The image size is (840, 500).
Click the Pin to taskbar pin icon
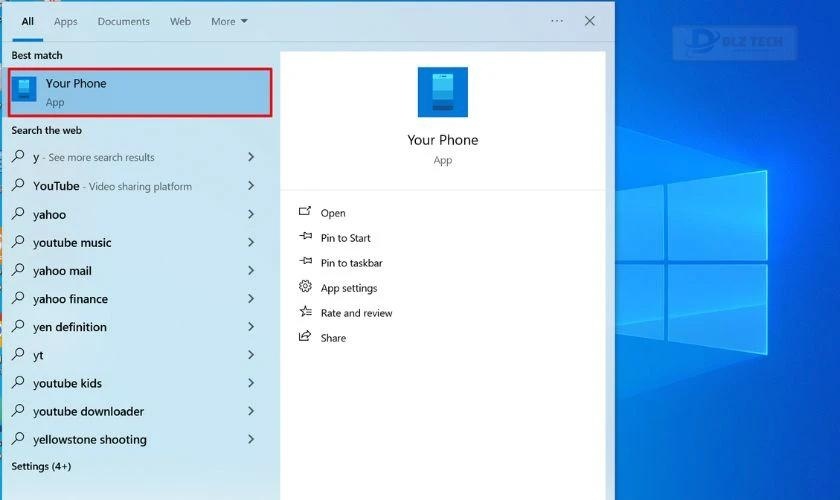click(x=305, y=263)
